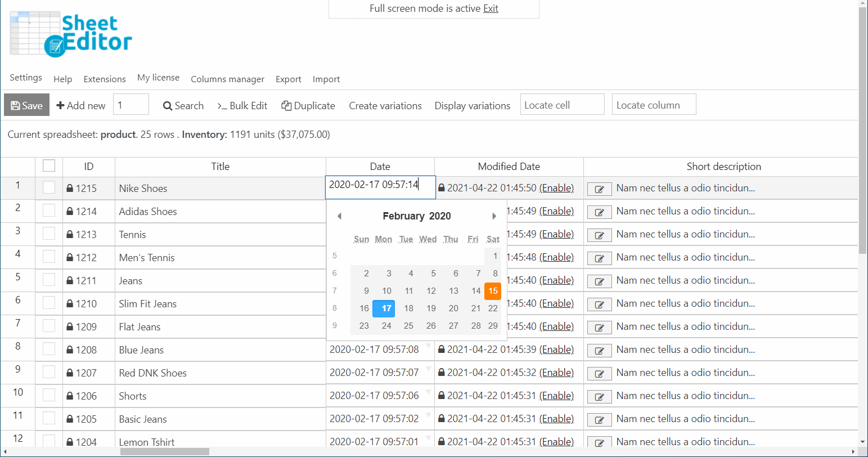Open date dropdown for Basic Jeans row
The height and width of the screenshot is (457, 868).
pos(429,415)
